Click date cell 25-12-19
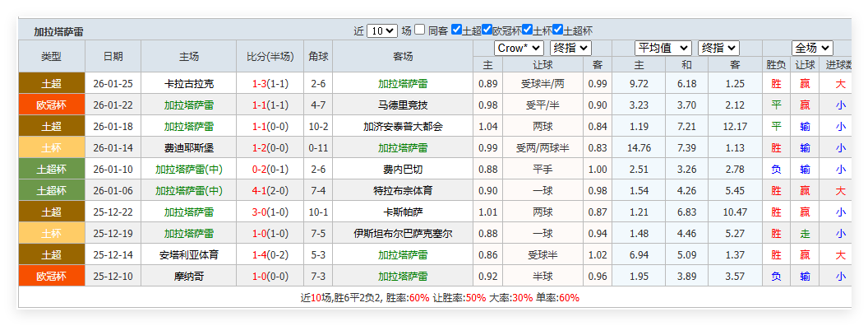This screenshot has height=326, width=868. 113,234
